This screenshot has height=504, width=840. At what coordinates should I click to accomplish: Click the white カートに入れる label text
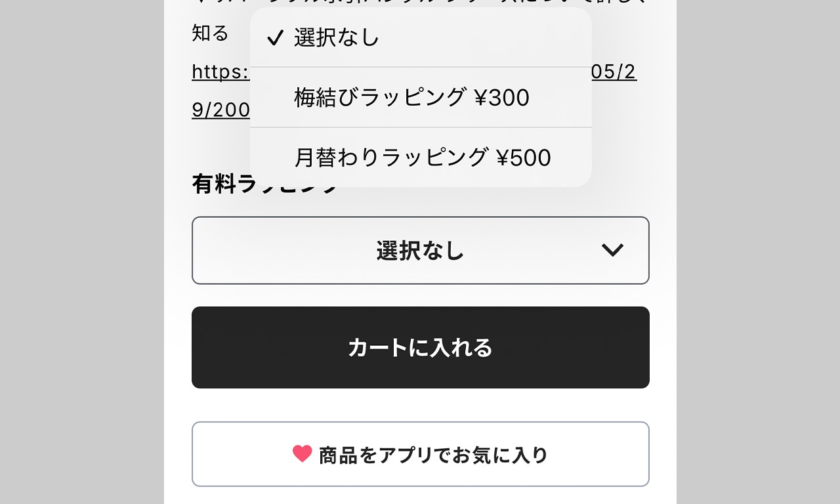click(420, 347)
